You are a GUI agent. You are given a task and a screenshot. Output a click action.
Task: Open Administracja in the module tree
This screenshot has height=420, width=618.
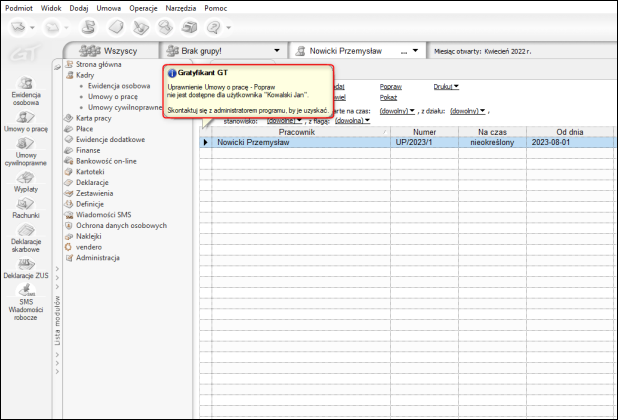(x=97, y=258)
